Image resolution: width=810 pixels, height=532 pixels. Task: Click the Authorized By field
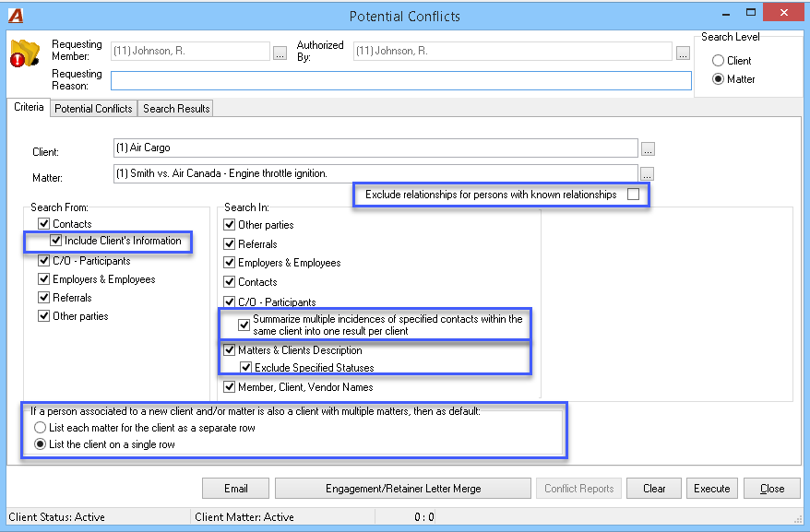click(x=512, y=51)
